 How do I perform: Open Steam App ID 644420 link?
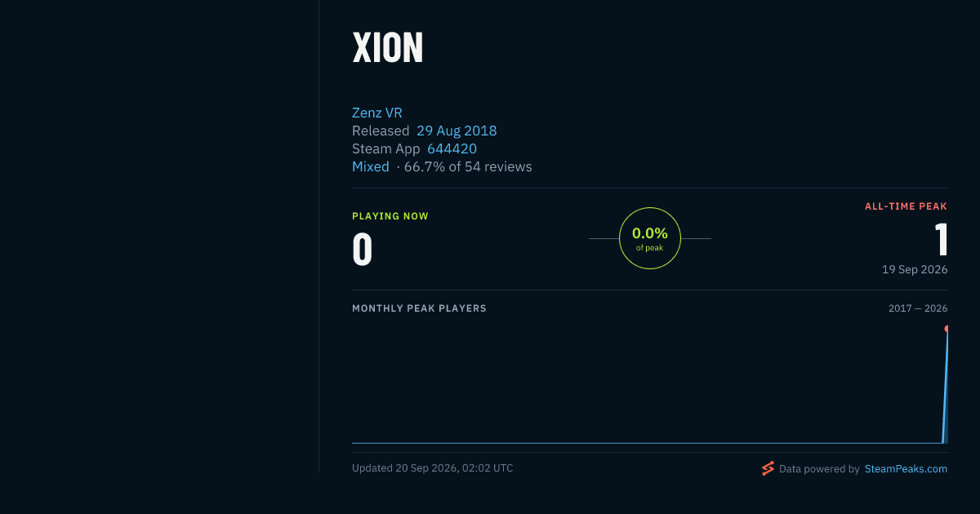click(x=452, y=148)
